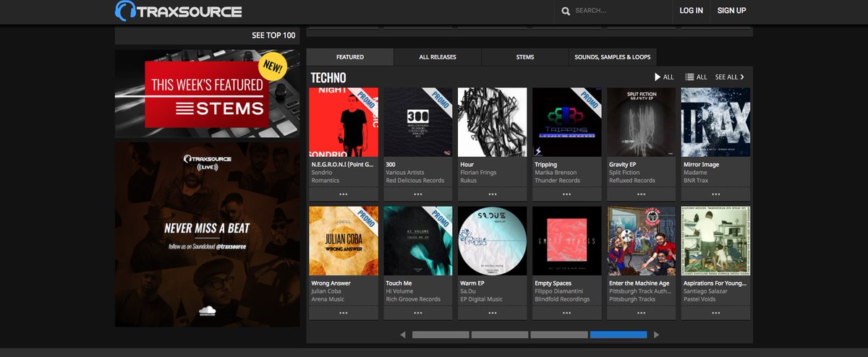This screenshot has height=357, width=868.
Task: Open Enter the Machine Age cover
Action: pyautogui.click(x=642, y=241)
